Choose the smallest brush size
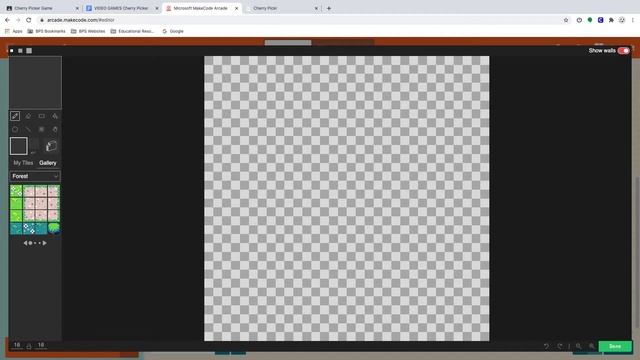 point(11,51)
